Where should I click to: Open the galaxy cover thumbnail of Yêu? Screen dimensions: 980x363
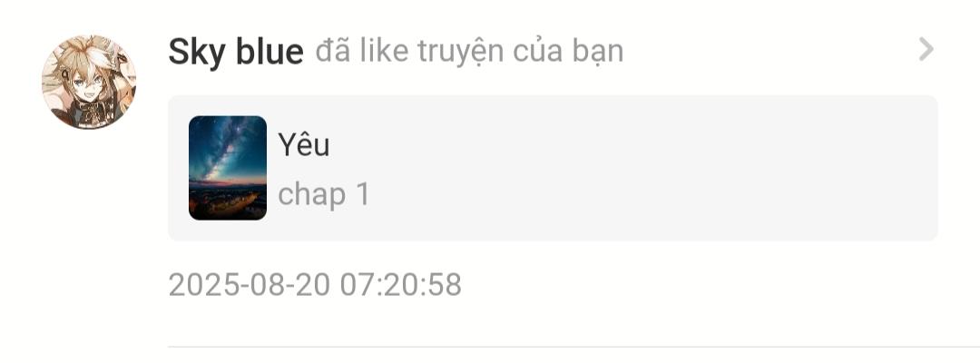point(228,168)
